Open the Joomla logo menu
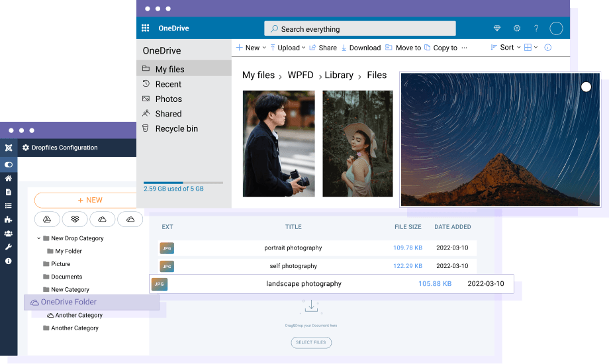 9,148
